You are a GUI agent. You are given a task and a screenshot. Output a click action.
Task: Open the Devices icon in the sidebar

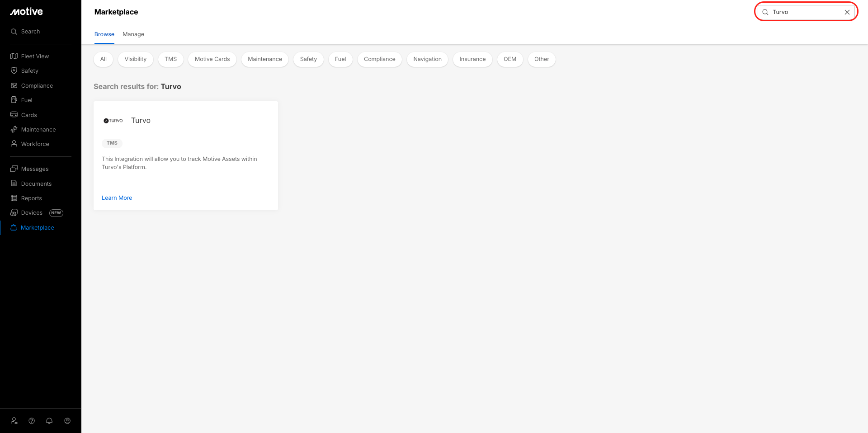14,212
